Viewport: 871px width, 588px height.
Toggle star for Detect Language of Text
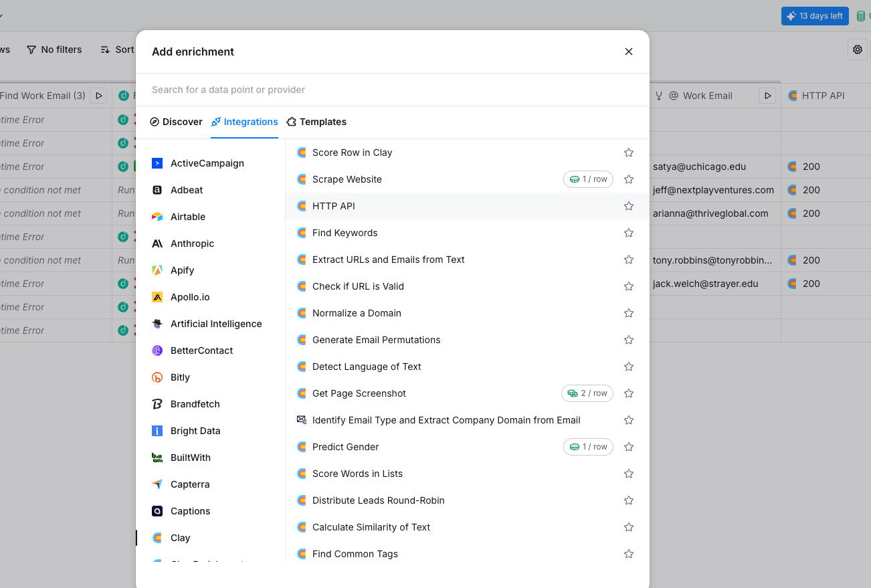[629, 367]
